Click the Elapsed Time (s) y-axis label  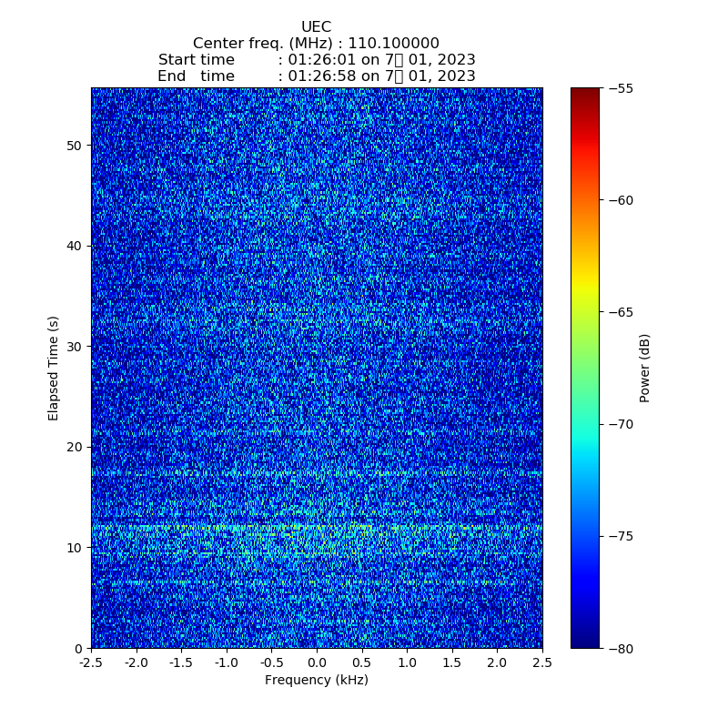pos(54,368)
